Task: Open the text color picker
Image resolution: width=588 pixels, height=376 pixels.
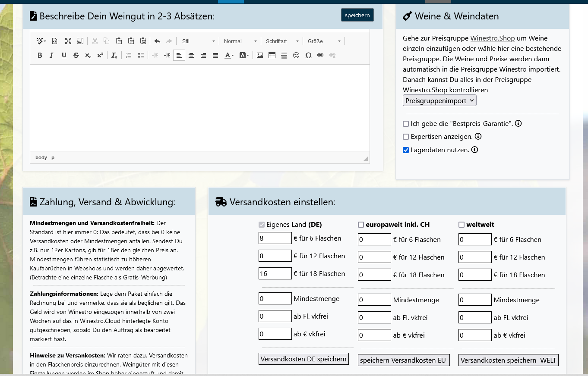Action: point(229,55)
